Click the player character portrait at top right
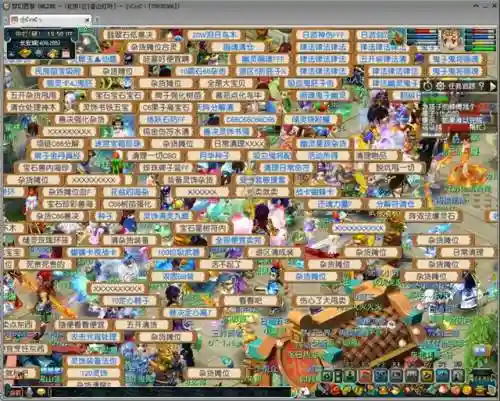 451,39
